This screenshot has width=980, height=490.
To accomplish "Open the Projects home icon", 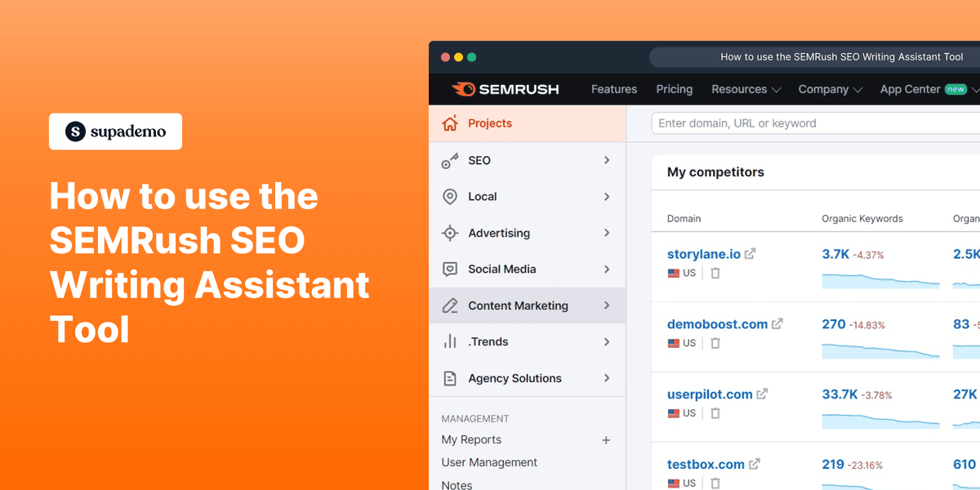I will pos(449,122).
